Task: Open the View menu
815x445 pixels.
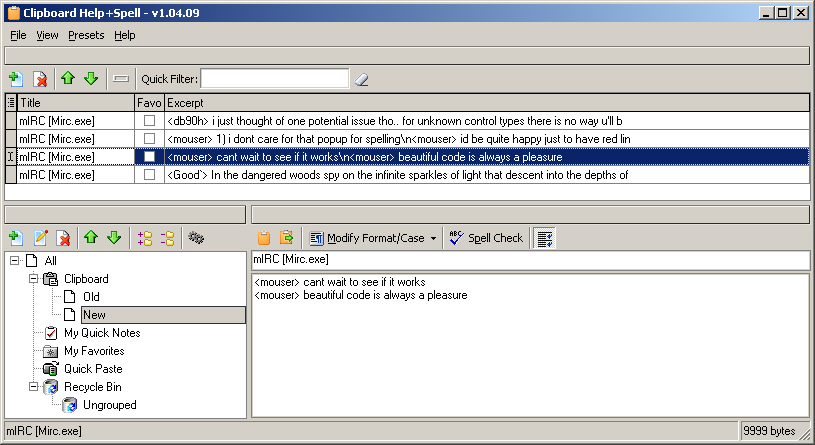Action: pyautogui.click(x=47, y=35)
